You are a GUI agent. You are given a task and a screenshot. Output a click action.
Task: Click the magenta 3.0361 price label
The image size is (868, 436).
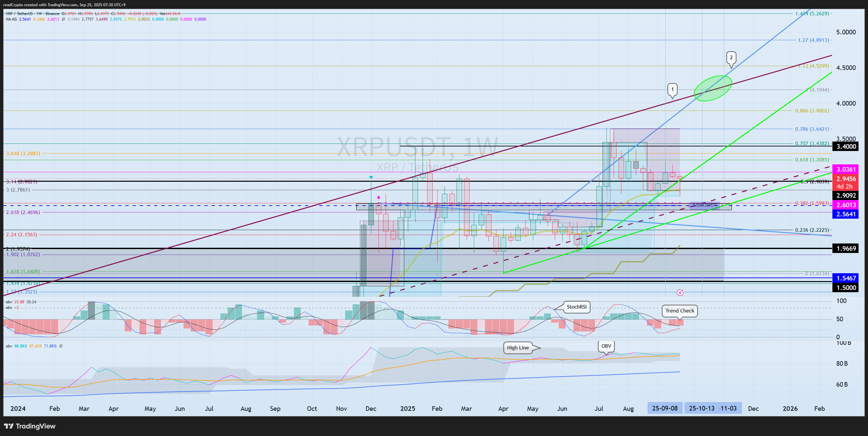pos(846,169)
